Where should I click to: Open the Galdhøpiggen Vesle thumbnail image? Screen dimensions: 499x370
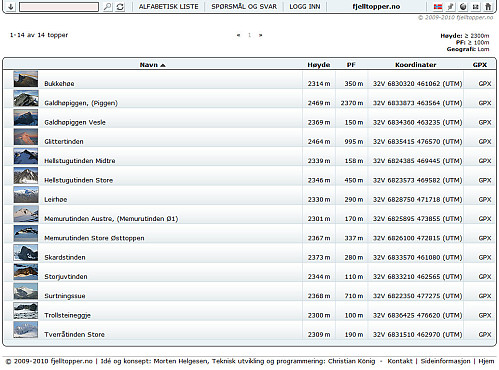click(26, 118)
